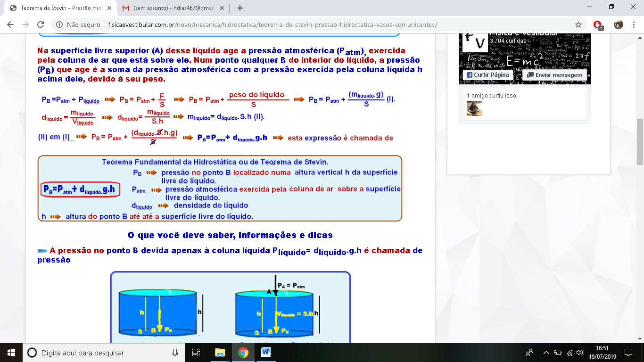
Task: Select '3.704 curtidas' text in Facebook widget
Action: point(508,41)
